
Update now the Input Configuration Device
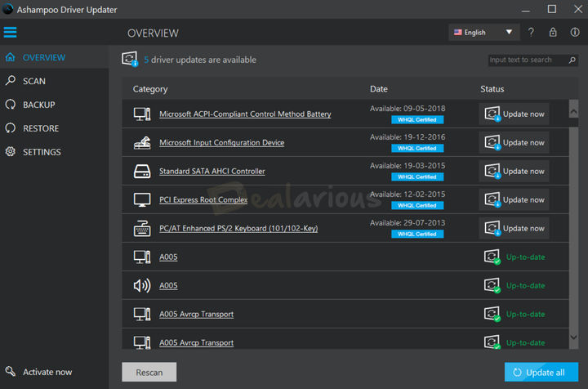[514, 142]
